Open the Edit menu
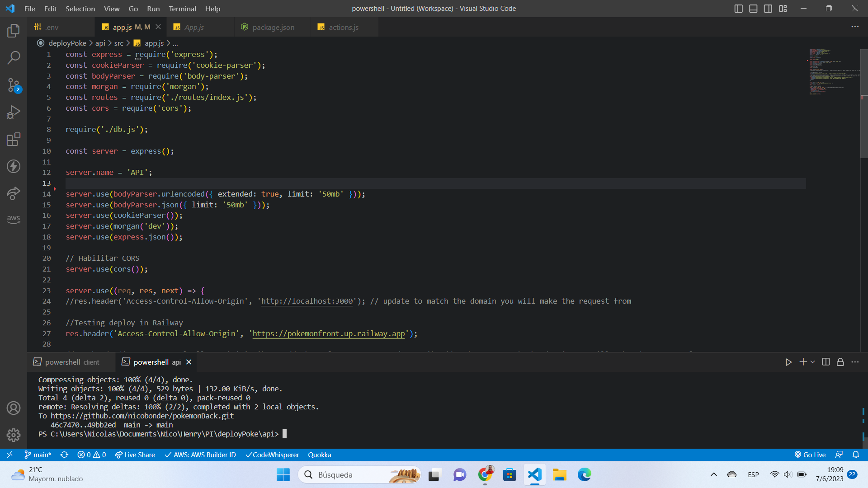Image resolution: width=868 pixels, height=488 pixels. point(51,9)
